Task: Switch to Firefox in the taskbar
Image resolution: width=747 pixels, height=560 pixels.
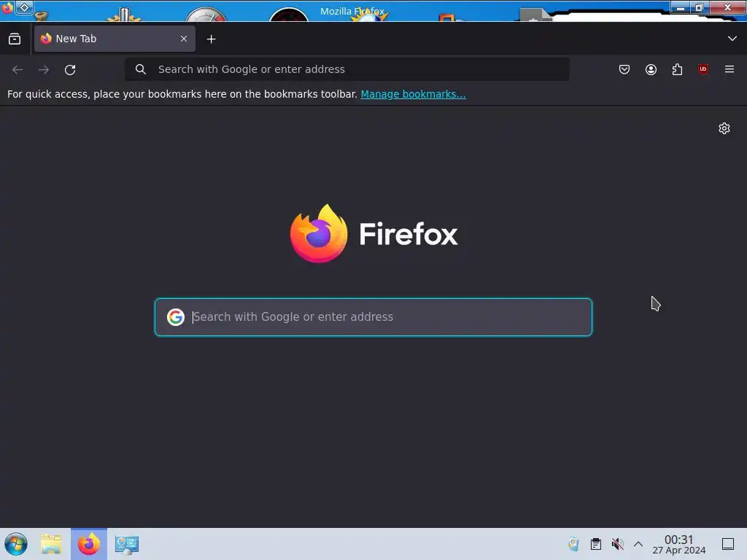Action: coord(89,544)
